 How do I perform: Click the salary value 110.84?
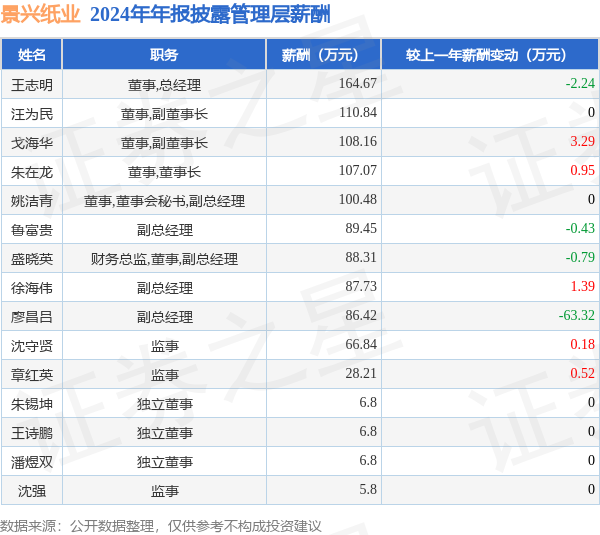[358, 112]
